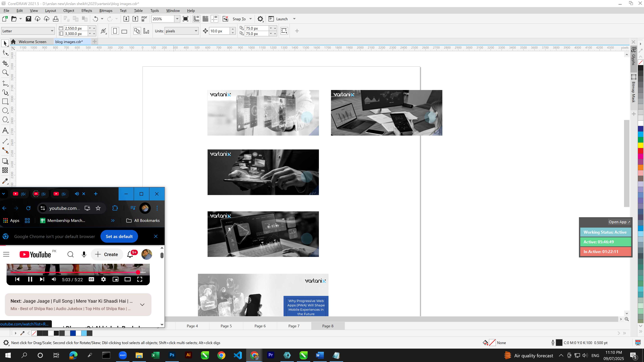Select the Transparency tool

coord(5,170)
